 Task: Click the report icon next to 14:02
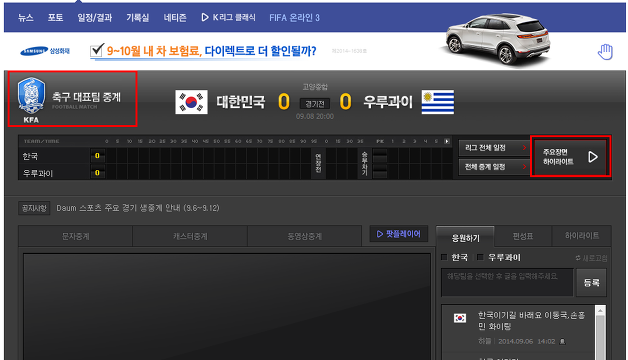coord(563,342)
